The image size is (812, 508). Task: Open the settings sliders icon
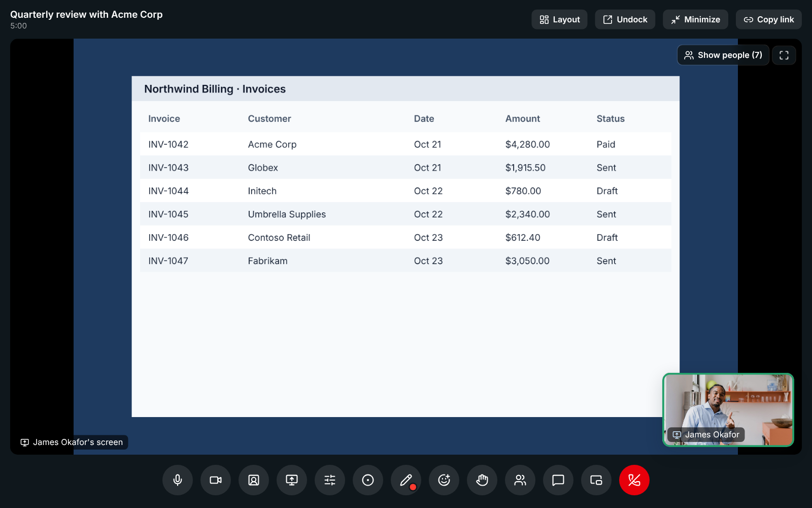[330, 480]
